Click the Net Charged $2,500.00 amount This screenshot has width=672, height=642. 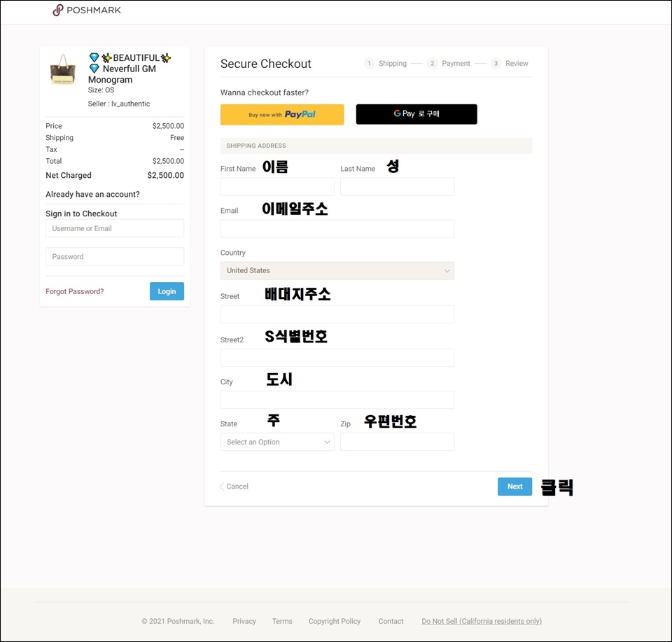coord(165,175)
